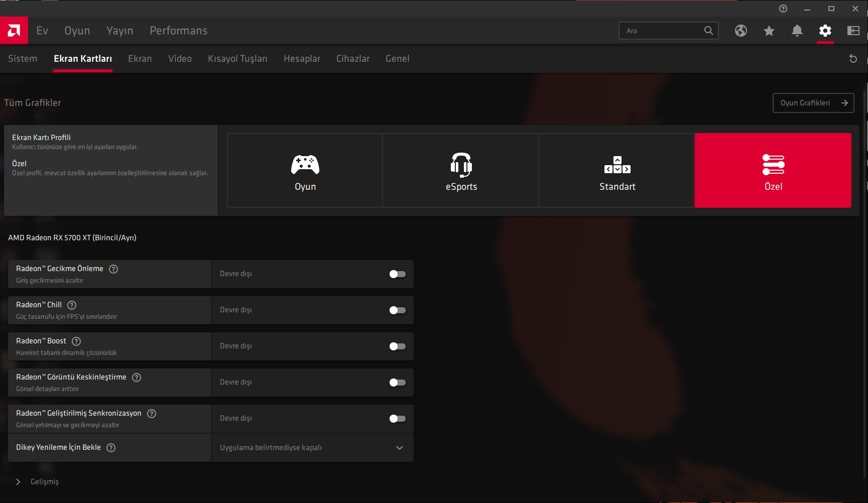
Task: Show notifications bell icon
Action: pos(797,31)
